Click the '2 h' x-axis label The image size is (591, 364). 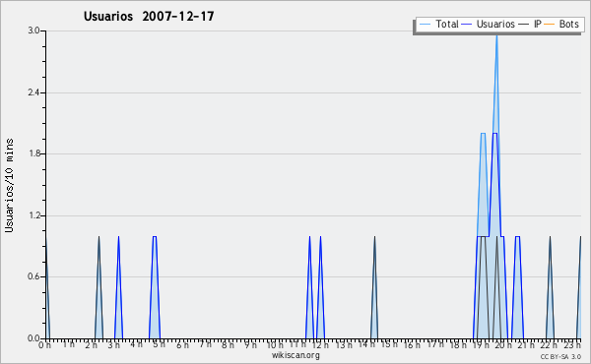point(91,344)
